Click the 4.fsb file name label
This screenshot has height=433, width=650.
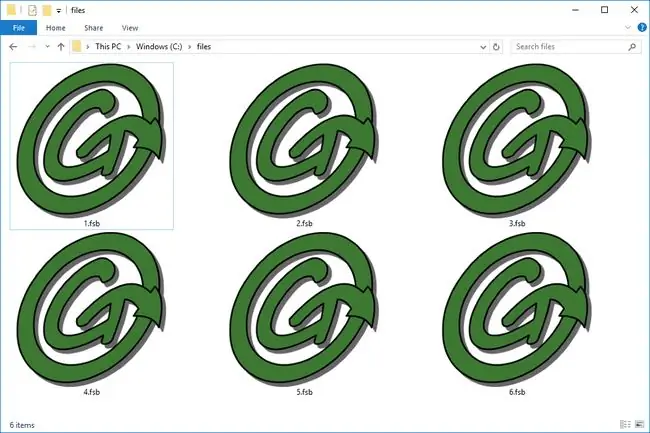[92, 392]
